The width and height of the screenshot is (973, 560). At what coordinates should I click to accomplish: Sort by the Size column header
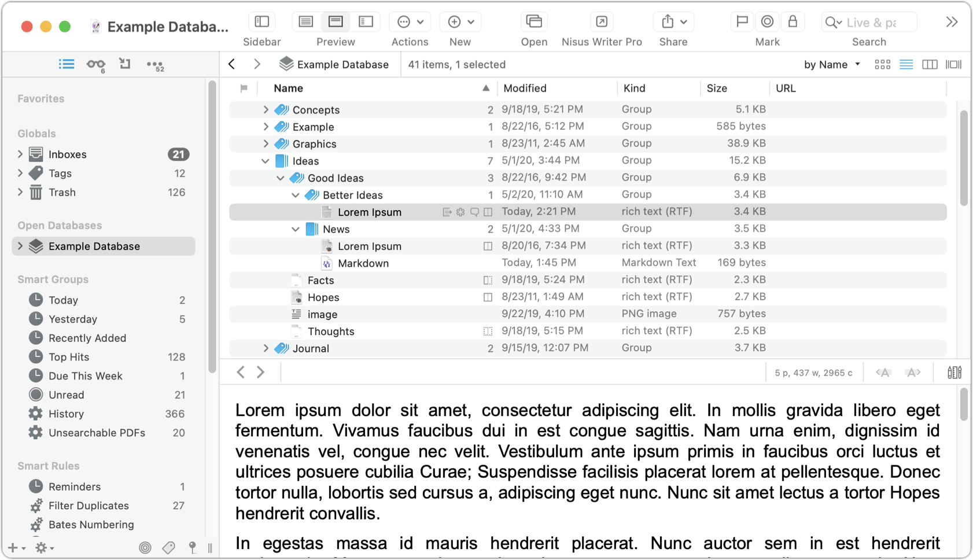tap(734, 88)
